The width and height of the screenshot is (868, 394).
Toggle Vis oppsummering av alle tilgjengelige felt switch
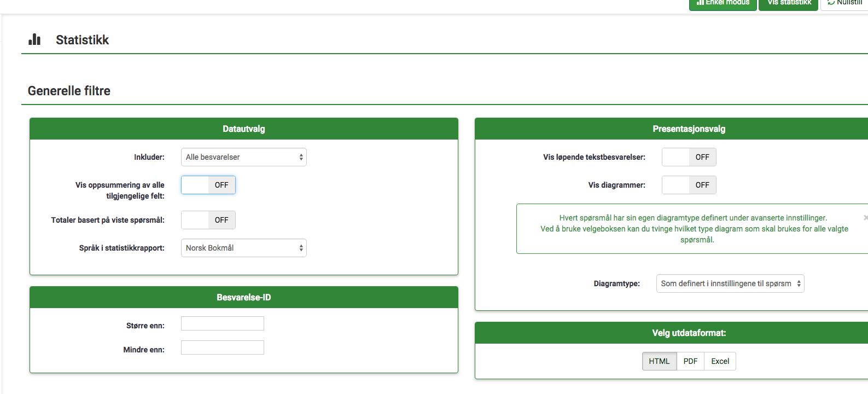coord(208,185)
